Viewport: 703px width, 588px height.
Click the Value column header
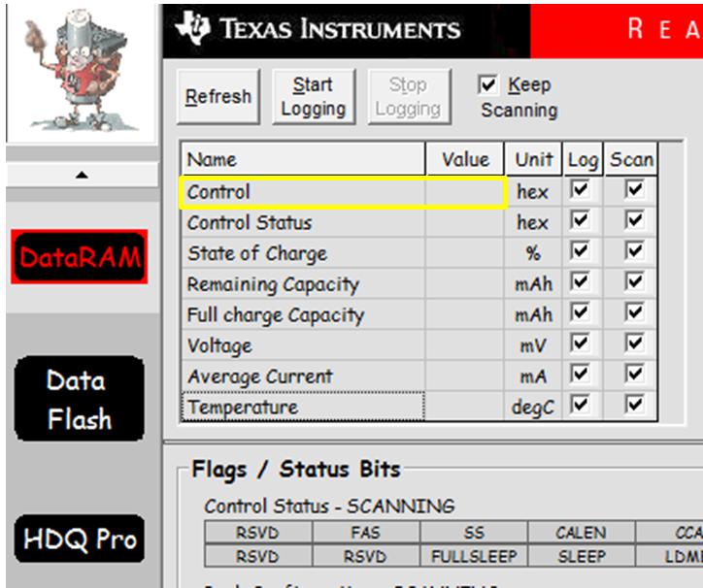pos(465,159)
